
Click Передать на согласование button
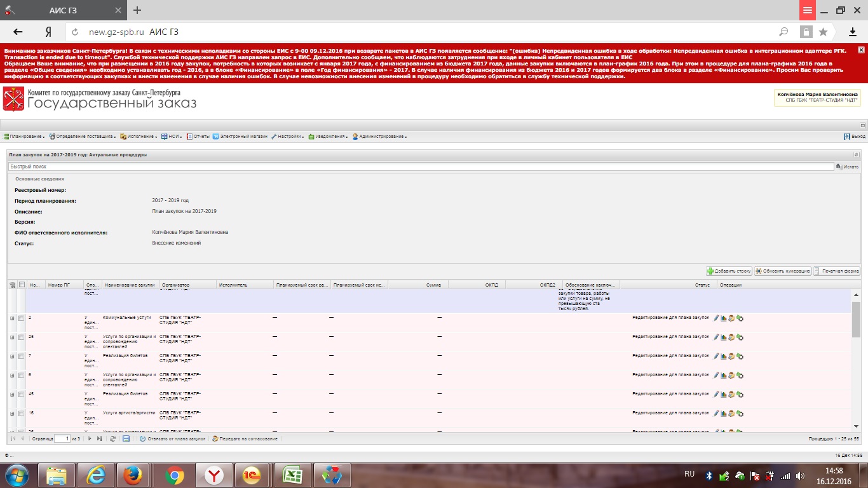point(245,438)
